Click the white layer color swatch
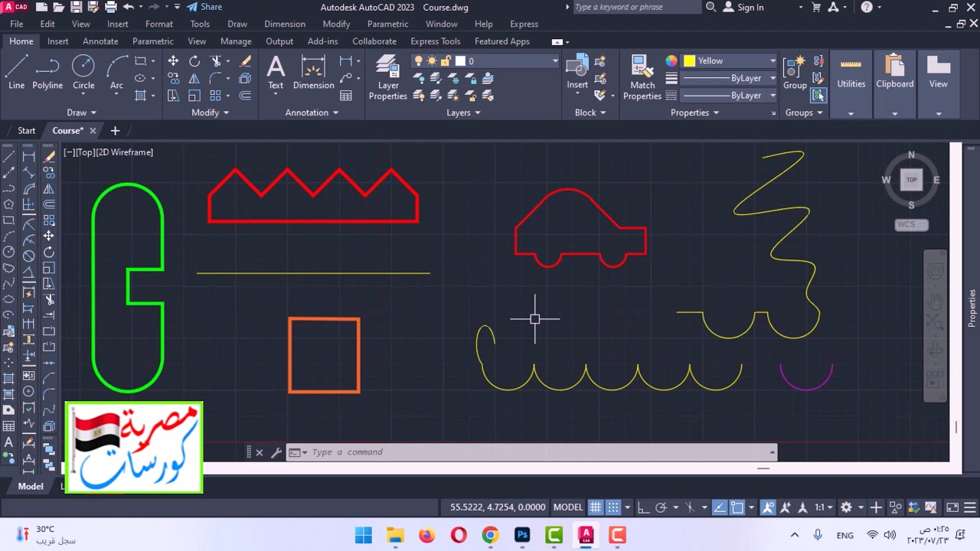This screenshot has width=980, height=551. click(x=461, y=61)
